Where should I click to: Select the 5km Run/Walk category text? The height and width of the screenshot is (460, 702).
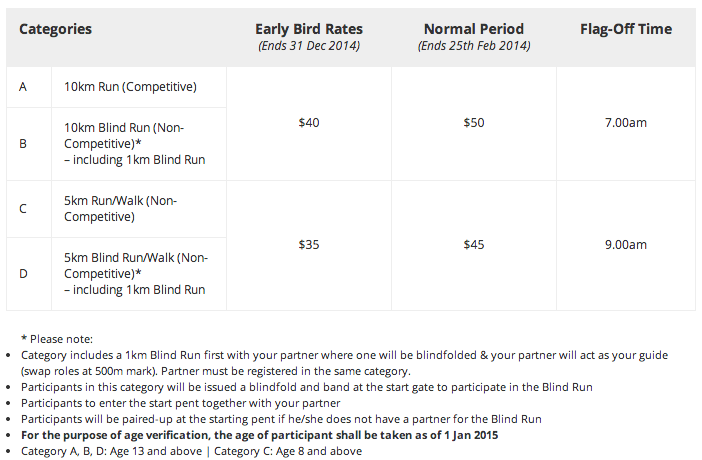120,208
